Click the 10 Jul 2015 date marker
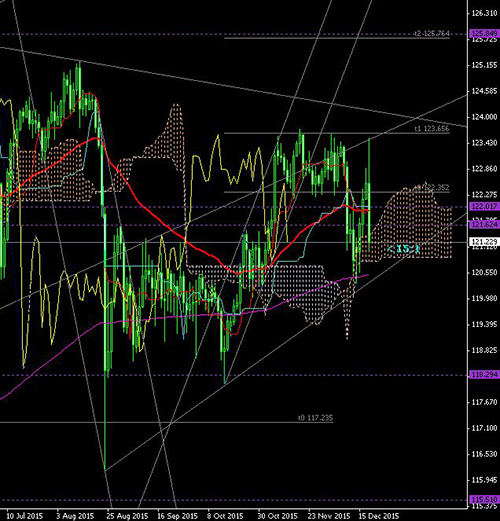Viewport: 500px width, 521px height. tap(25, 516)
